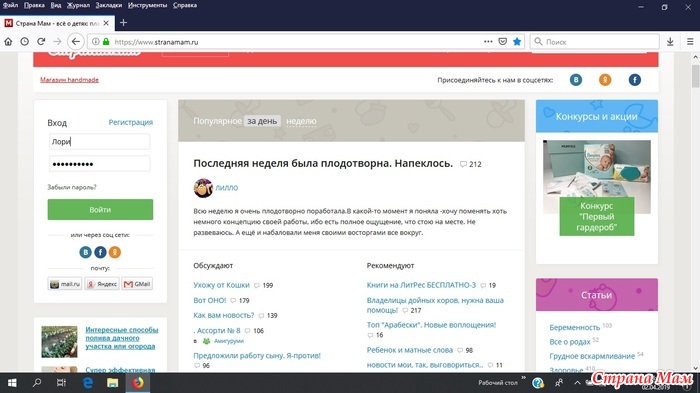Go to Firefox home page icon
Screen dimensions: 700x393
point(8,42)
